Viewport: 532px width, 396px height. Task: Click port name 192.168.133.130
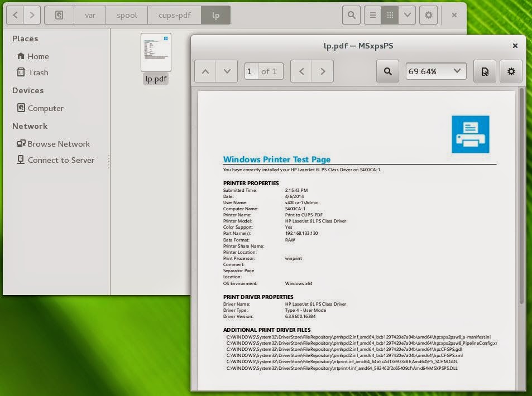[301, 233]
